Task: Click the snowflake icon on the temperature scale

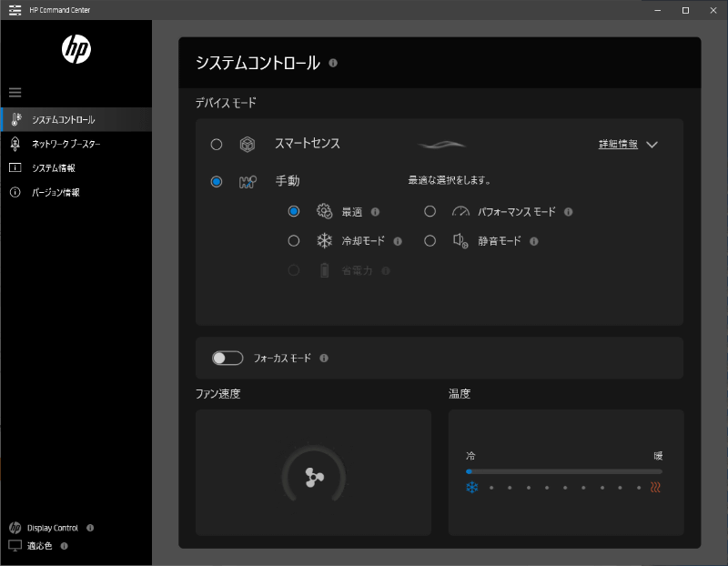Action: click(470, 488)
